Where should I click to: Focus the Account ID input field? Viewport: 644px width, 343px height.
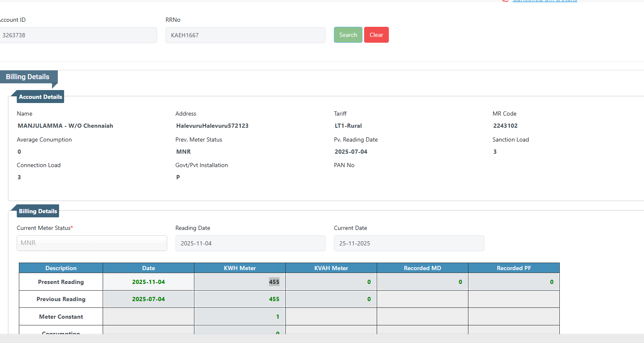coord(78,35)
